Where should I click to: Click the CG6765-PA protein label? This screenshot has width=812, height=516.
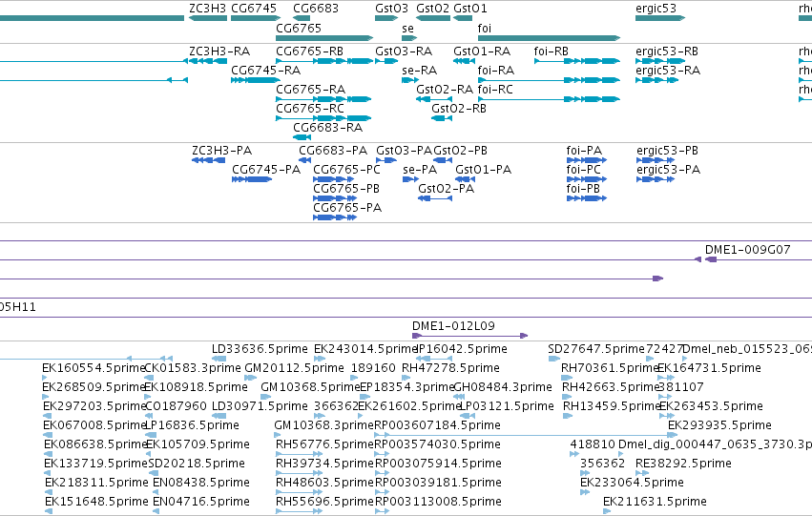click(x=347, y=208)
